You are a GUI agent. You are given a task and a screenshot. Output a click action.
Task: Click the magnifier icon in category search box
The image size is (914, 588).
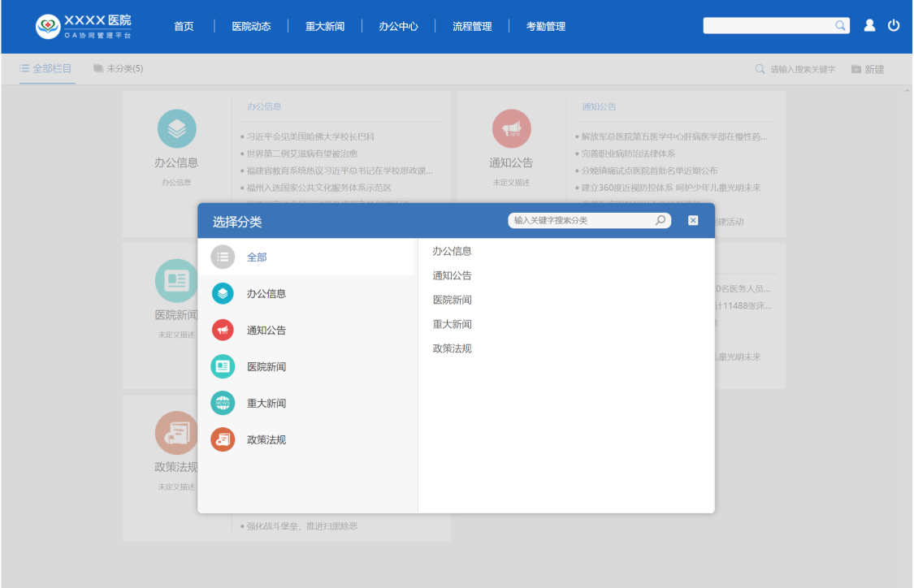[x=661, y=220]
